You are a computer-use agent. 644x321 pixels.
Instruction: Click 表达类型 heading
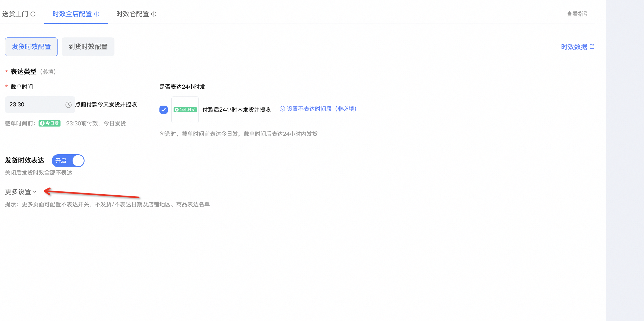(24, 72)
